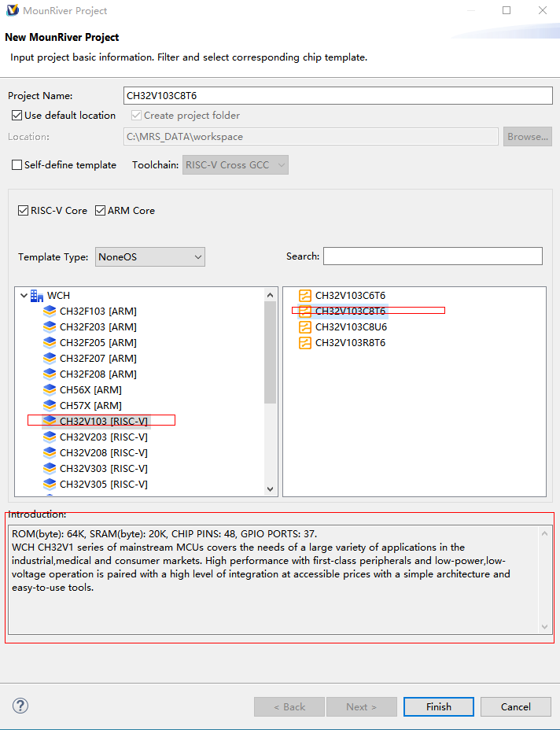Image resolution: width=560 pixels, height=730 pixels.
Task: Uncheck the RISC-V Core filter
Action: (x=24, y=211)
